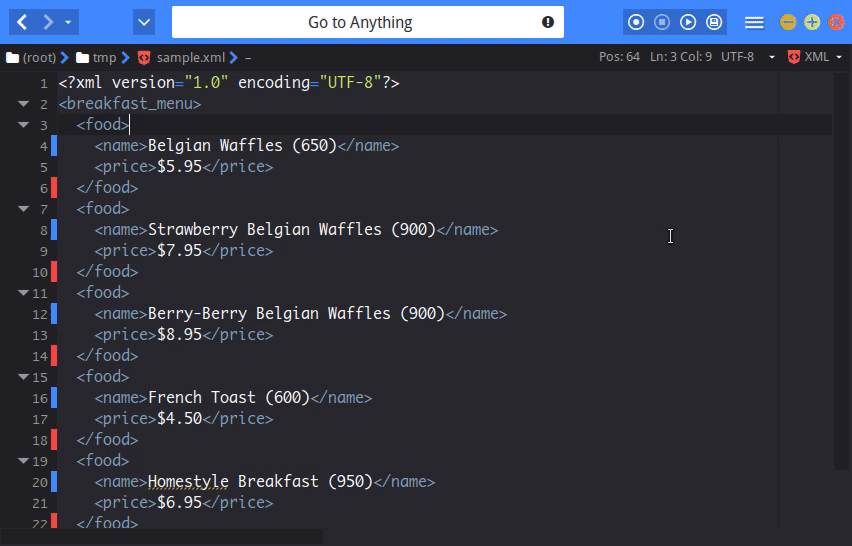Minimize the window with the yellow minus button
The height and width of the screenshot is (546, 852).
(788, 22)
